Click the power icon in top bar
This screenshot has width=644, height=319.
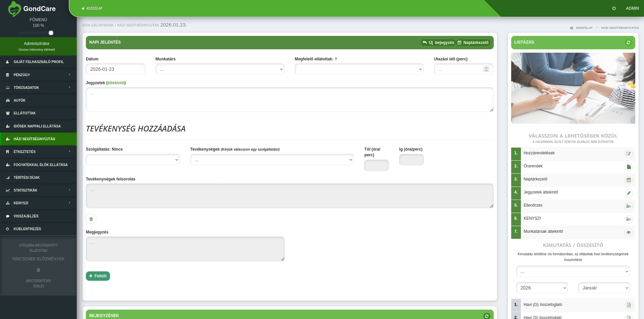(614, 8)
